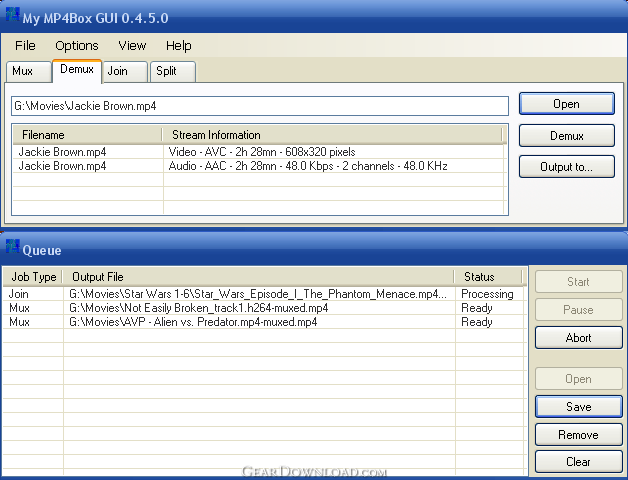
Task: Click the Queue window title icon
Action: [12, 246]
